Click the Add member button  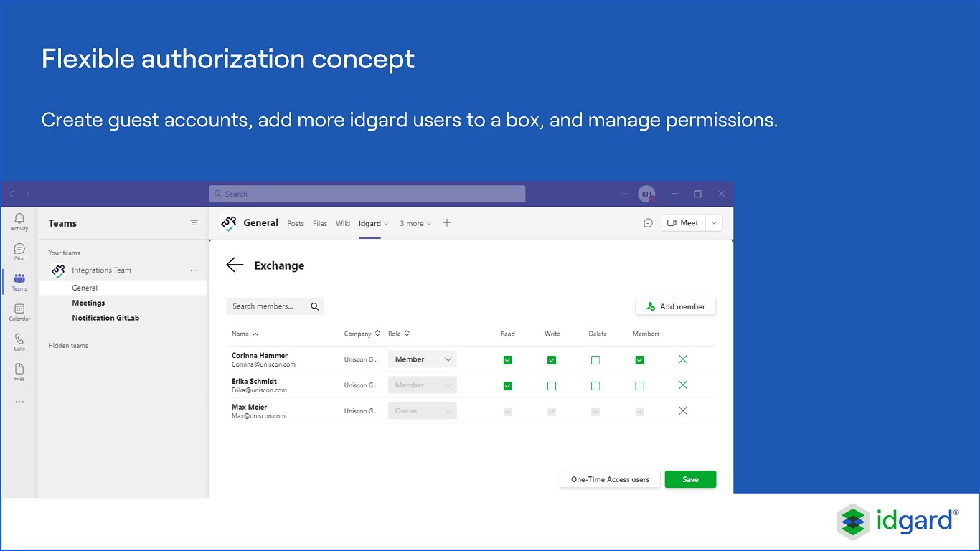676,306
